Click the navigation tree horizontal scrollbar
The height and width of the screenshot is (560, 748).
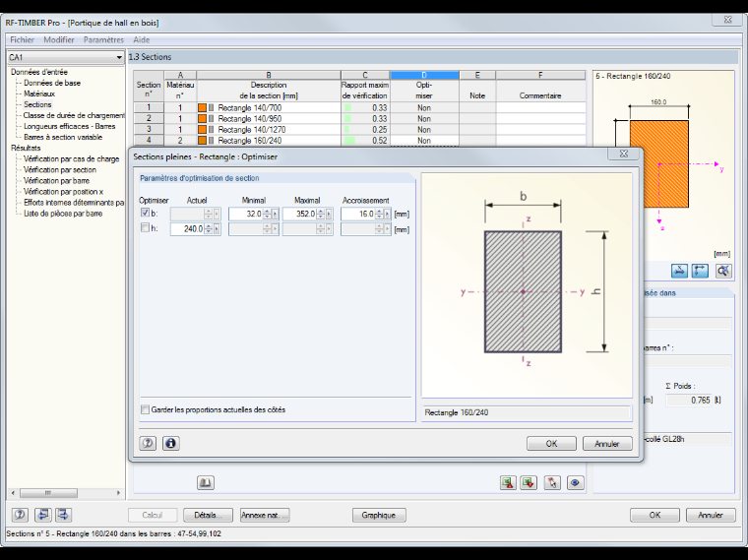coord(66,493)
